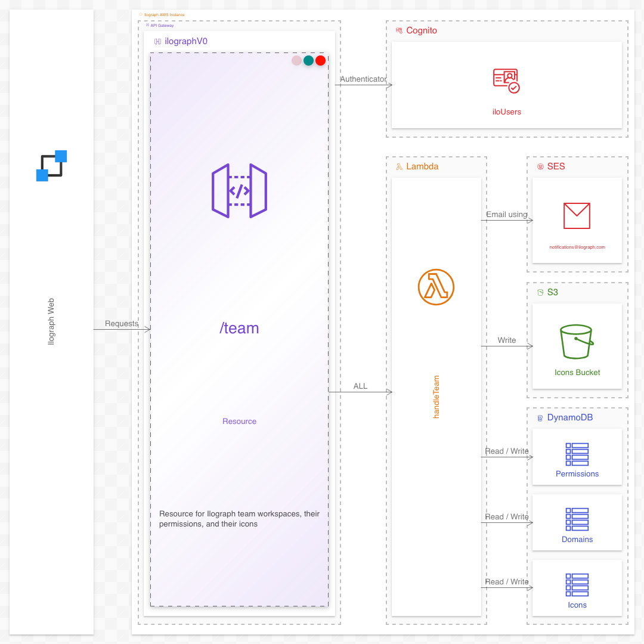Click the large API Gateway icon
This screenshot has width=644, height=644.
click(x=240, y=191)
